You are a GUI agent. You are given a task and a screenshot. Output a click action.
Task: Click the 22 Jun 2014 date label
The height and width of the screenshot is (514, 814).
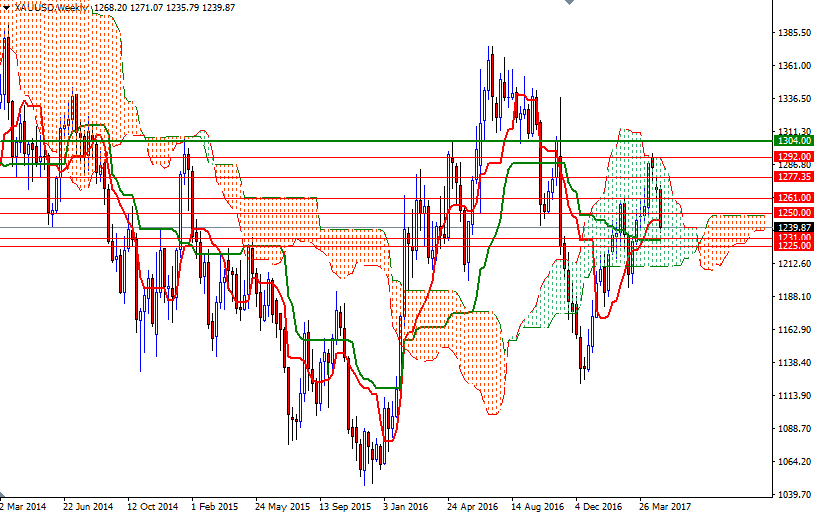click(87, 507)
